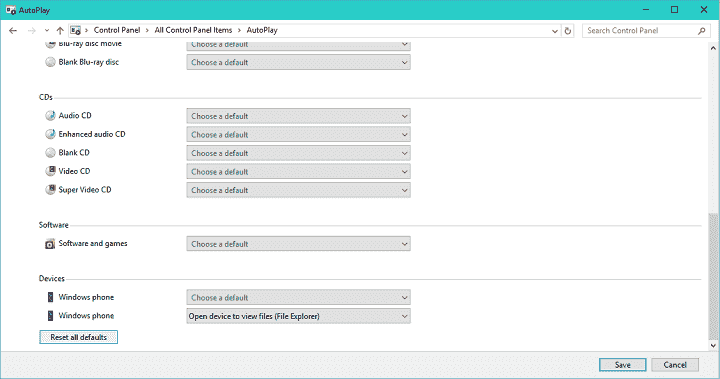Screen dimensions: 720x379
Task: Open the Software and games dropdown
Action: (298, 244)
